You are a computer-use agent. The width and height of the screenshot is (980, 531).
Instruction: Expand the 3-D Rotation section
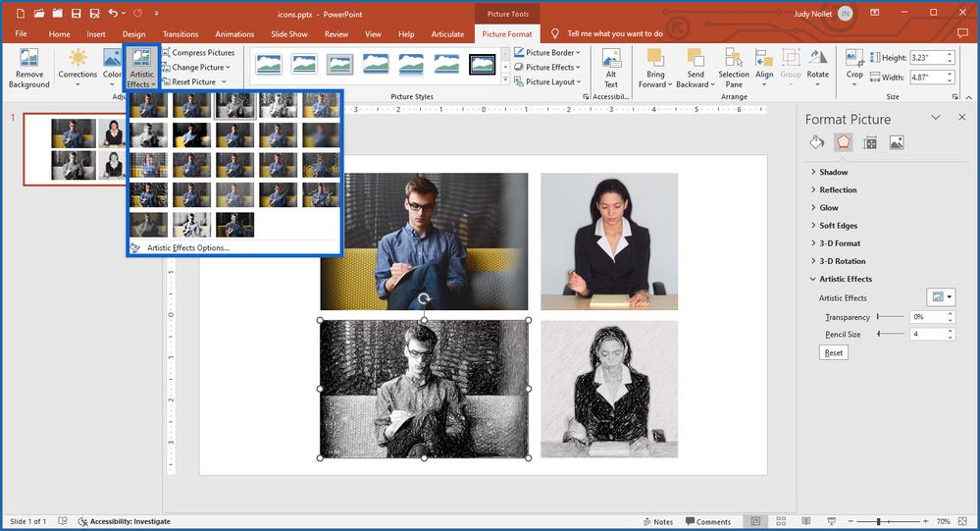coord(842,261)
